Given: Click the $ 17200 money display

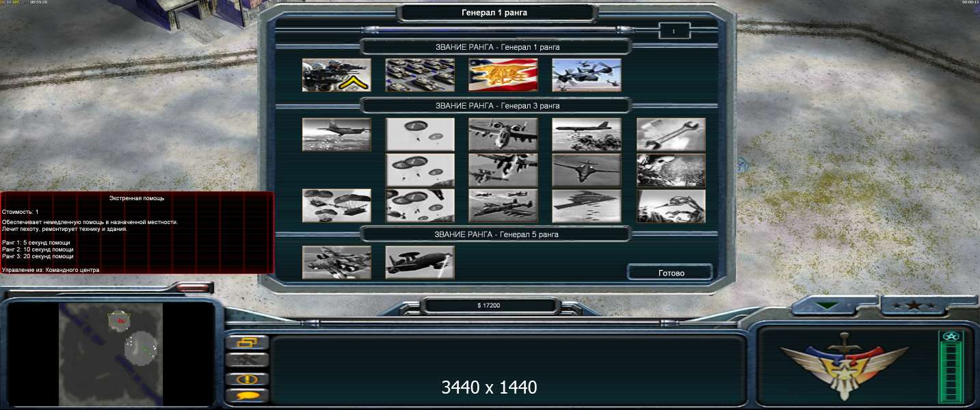Looking at the screenshot, I should click(x=488, y=305).
